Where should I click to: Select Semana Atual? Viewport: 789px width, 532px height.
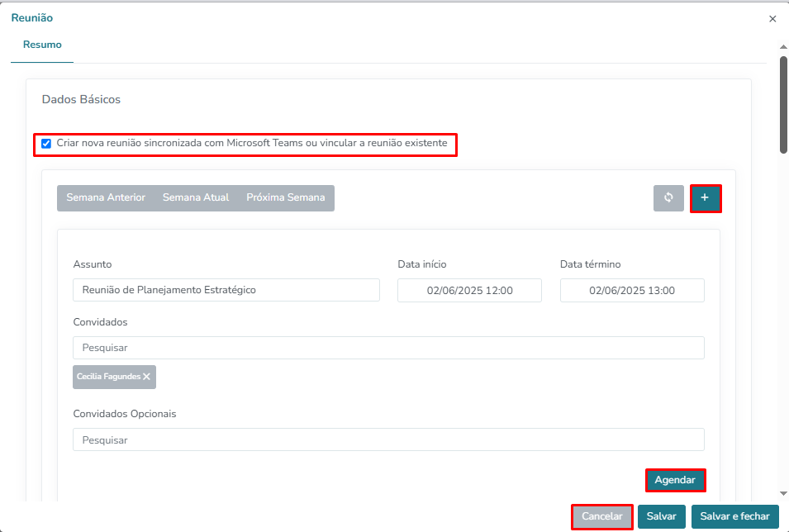(x=196, y=197)
